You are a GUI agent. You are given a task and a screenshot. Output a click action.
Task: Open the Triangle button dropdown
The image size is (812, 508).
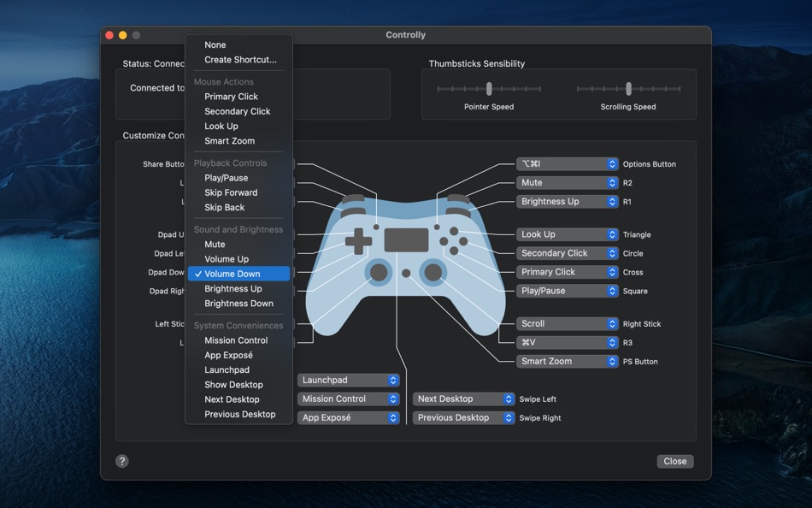tap(567, 234)
